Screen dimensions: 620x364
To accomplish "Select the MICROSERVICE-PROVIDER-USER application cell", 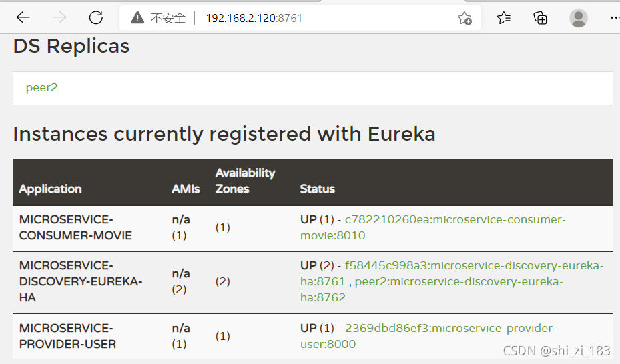I will (x=67, y=336).
